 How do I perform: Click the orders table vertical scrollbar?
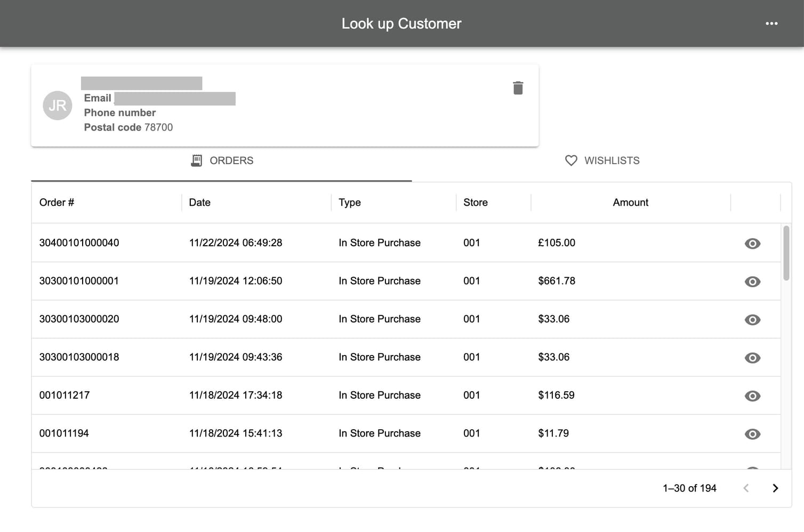click(x=786, y=253)
